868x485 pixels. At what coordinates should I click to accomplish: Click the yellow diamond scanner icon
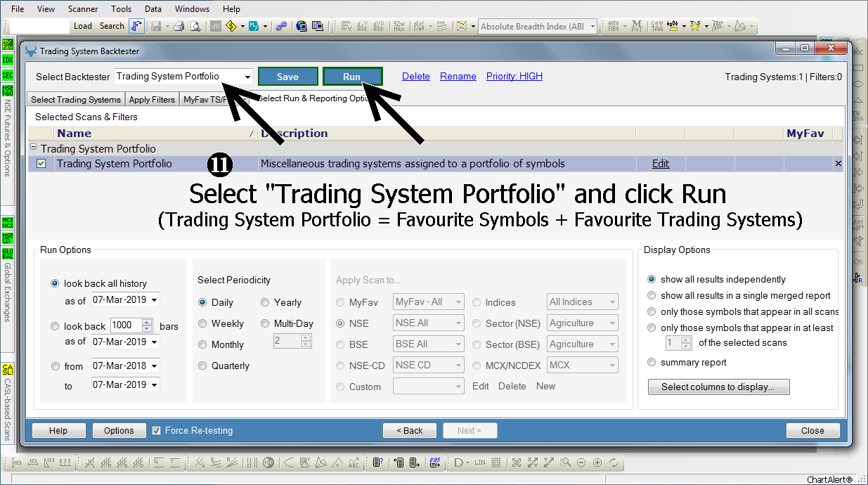[x=231, y=26]
